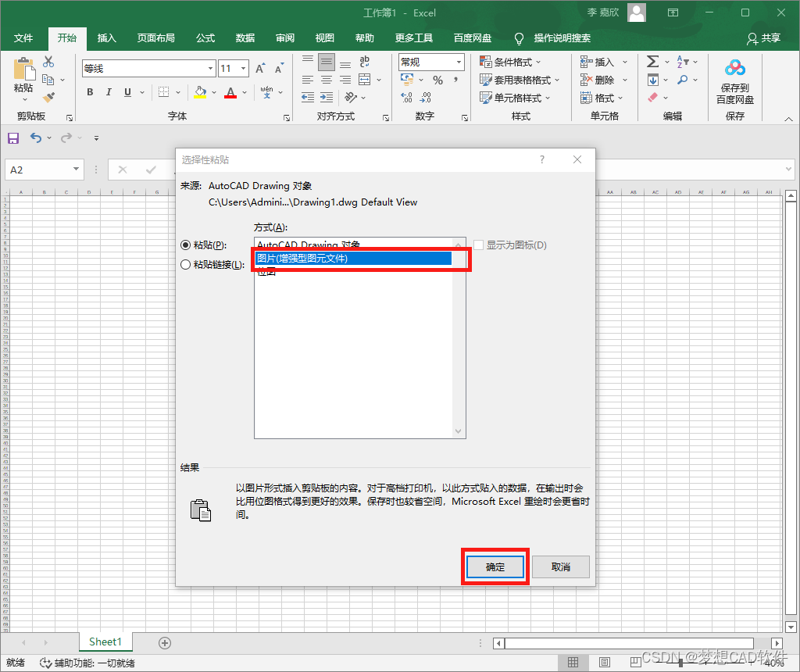Click the Borders icon
This screenshot has height=672, width=800.
point(163,92)
